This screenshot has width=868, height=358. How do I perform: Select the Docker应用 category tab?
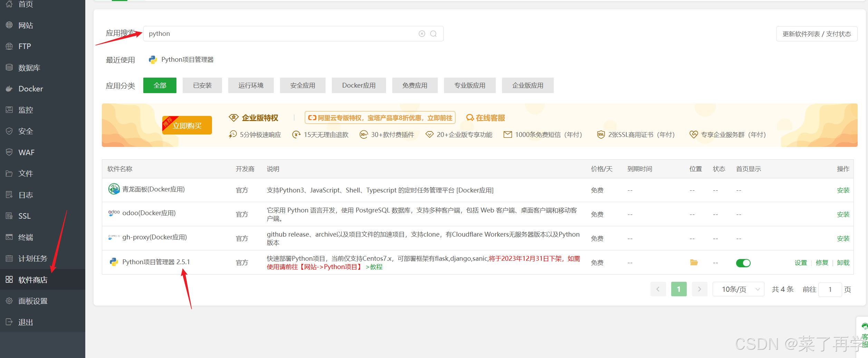[x=359, y=85]
